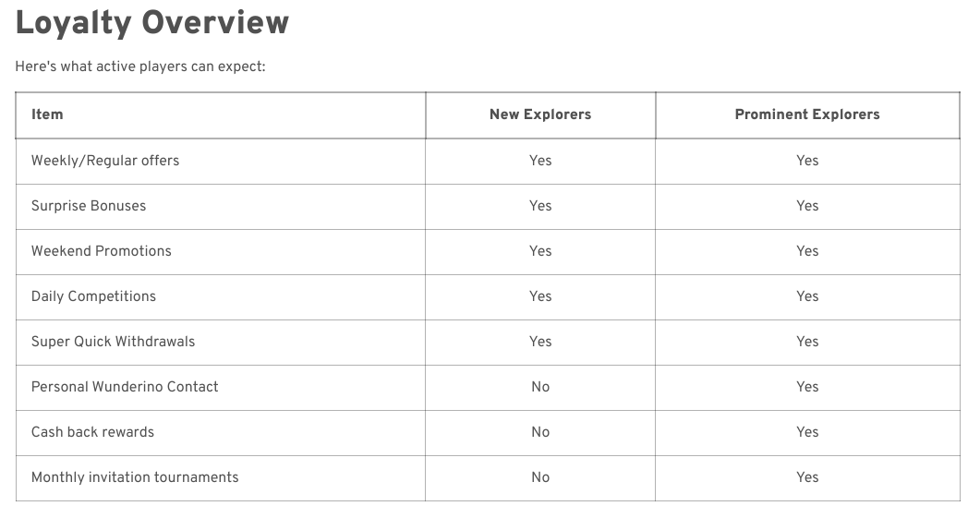Click the Daily Competitions row label
Viewport: 980px width, 518px height.
[x=93, y=296]
